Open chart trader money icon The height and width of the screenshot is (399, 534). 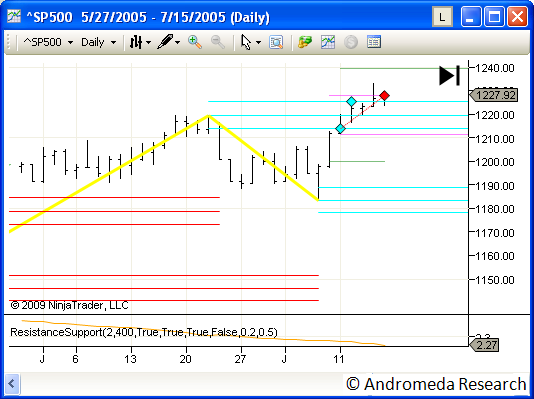[305, 42]
